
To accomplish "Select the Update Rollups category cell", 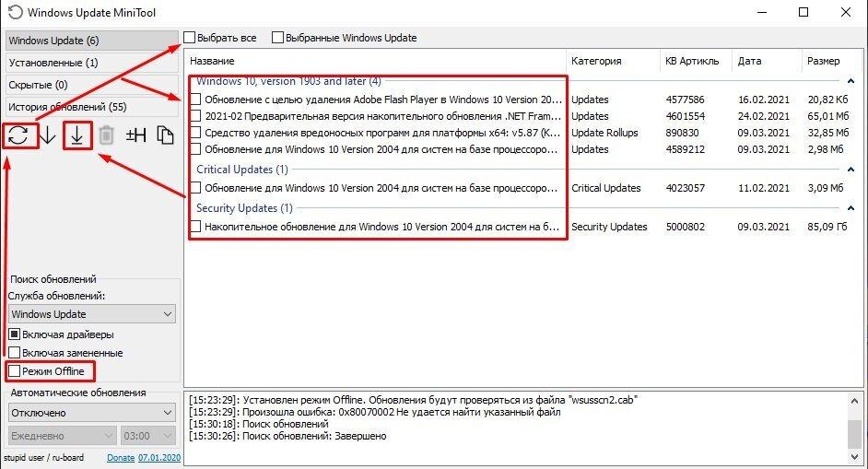I will [x=604, y=133].
